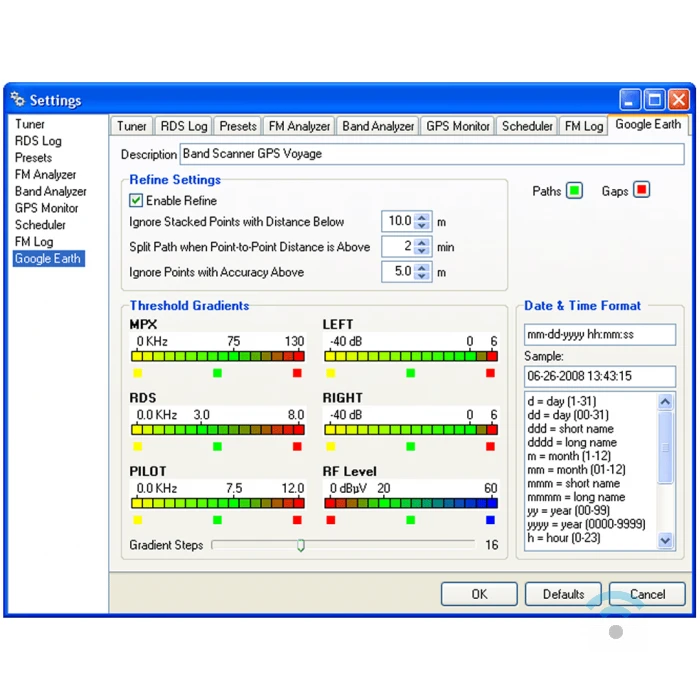Select Scheduler in the left list
Viewport: 700px width, 700px height.
[40, 225]
